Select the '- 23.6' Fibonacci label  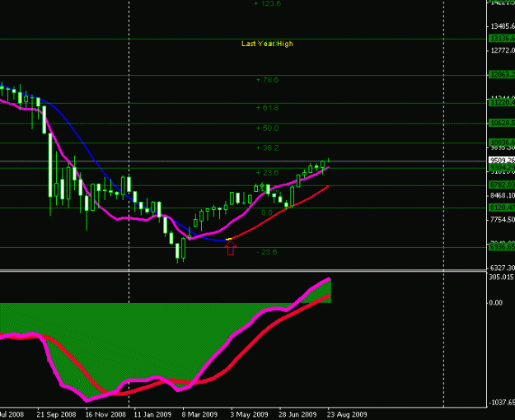click(267, 252)
